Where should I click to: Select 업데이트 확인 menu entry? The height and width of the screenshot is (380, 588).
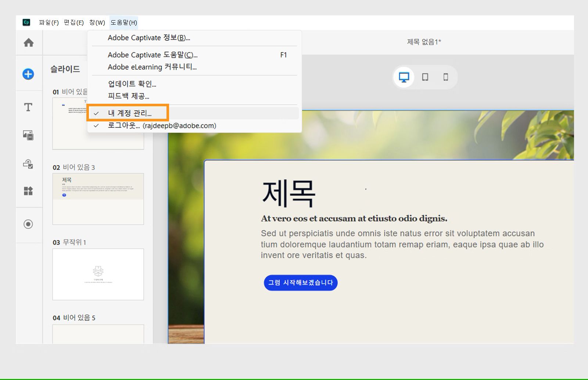coord(194,84)
